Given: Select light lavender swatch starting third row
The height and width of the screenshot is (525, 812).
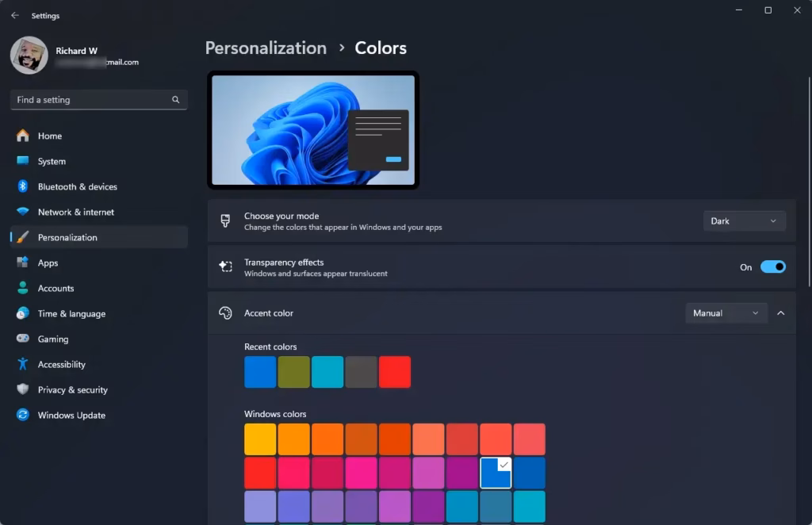Looking at the screenshot, I should 260,506.
